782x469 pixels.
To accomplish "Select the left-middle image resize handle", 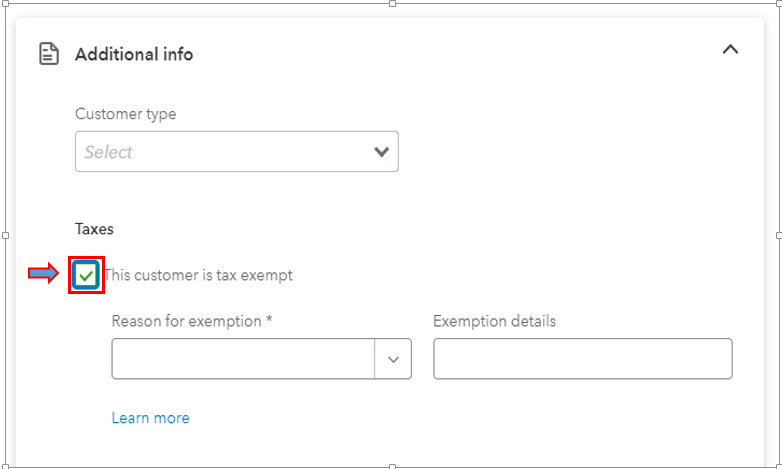I will 5,235.
